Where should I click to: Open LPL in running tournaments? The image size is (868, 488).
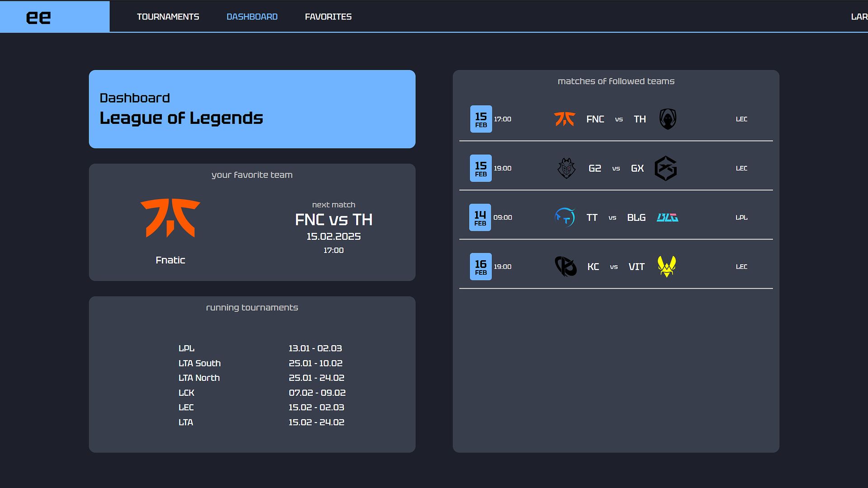[186, 348]
